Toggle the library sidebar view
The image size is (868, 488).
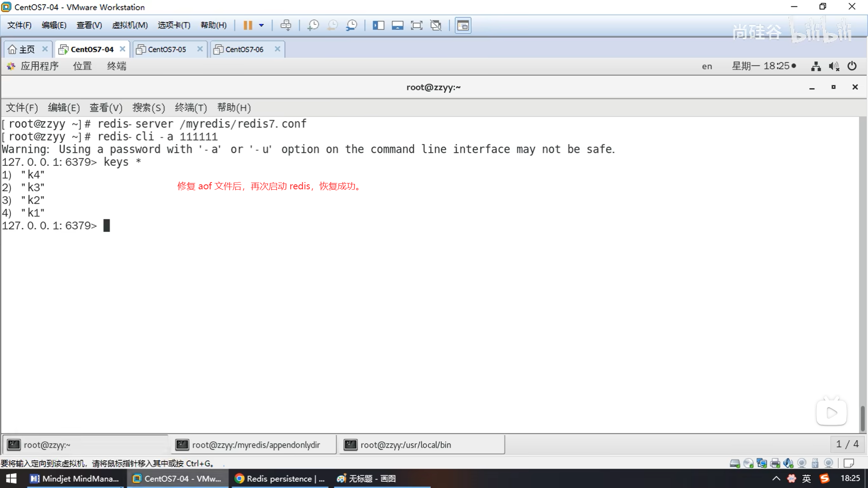[378, 25]
